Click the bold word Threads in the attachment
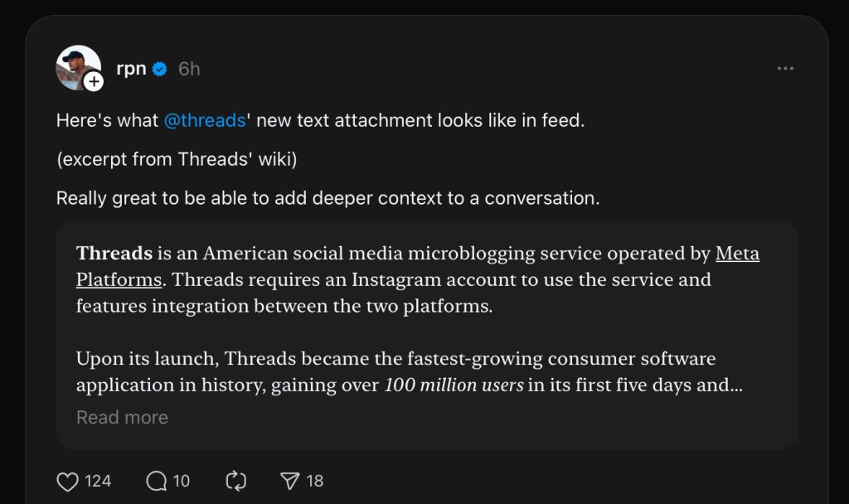Image resolution: width=849 pixels, height=504 pixels. 114,254
